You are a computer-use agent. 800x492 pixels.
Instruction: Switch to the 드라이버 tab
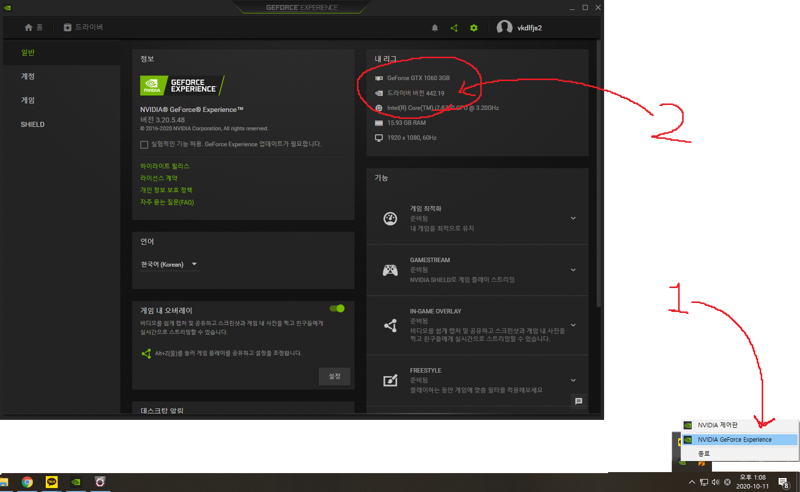tap(83, 27)
